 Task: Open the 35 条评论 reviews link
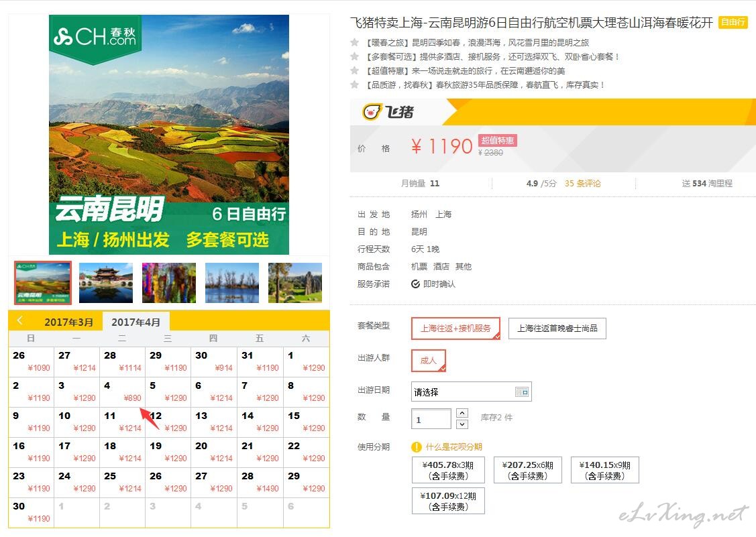click(x=582, y=183)
